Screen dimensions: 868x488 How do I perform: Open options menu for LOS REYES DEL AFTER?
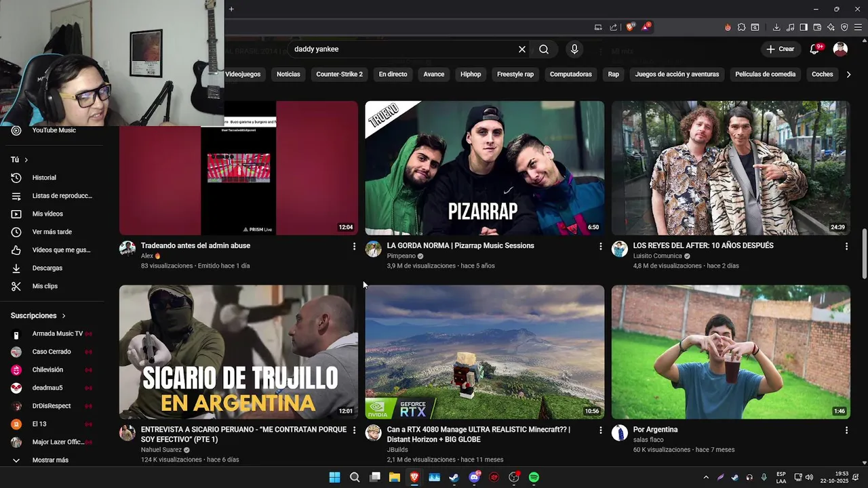[x=846, y=247]
